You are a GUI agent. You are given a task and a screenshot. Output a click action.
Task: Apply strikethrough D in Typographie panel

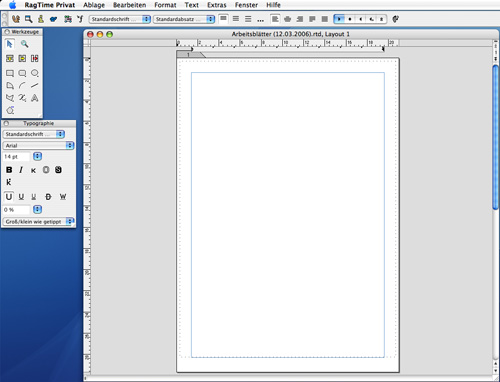tap(48, 197)
